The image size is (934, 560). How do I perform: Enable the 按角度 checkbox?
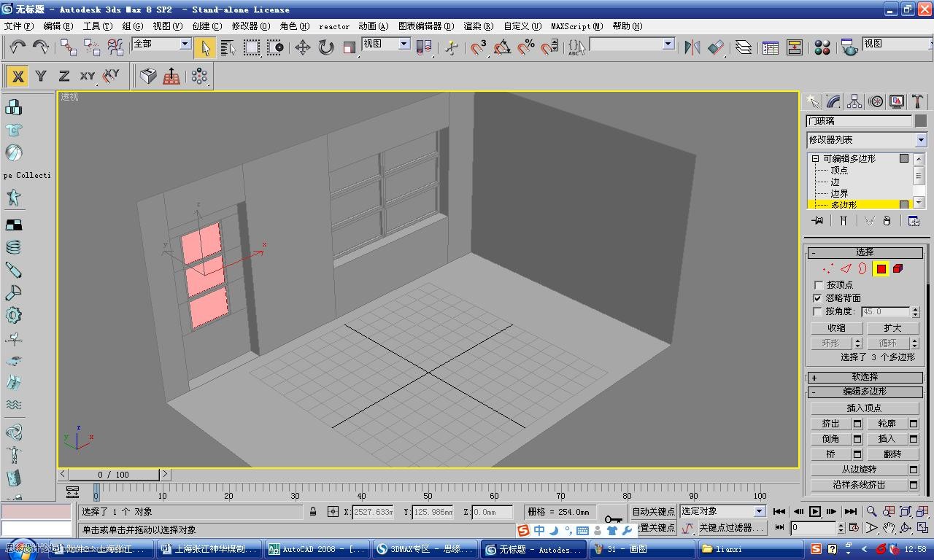(x=818, y=311)
